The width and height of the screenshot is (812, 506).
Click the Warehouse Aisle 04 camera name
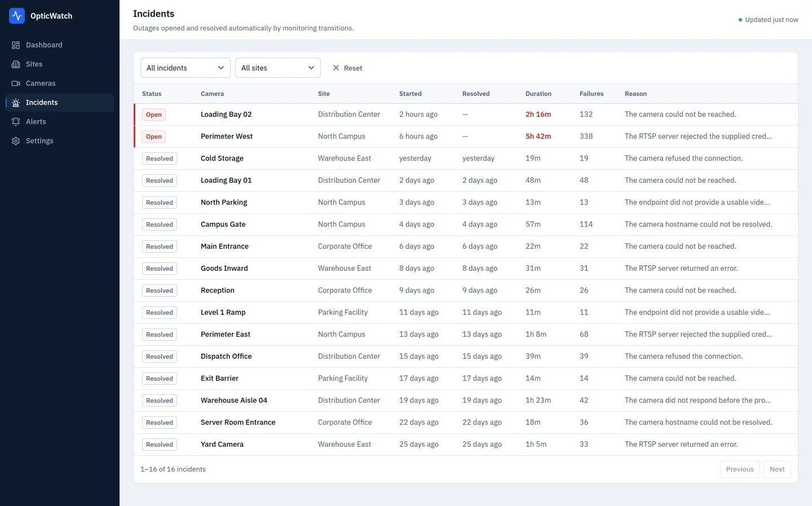[234, 401]
